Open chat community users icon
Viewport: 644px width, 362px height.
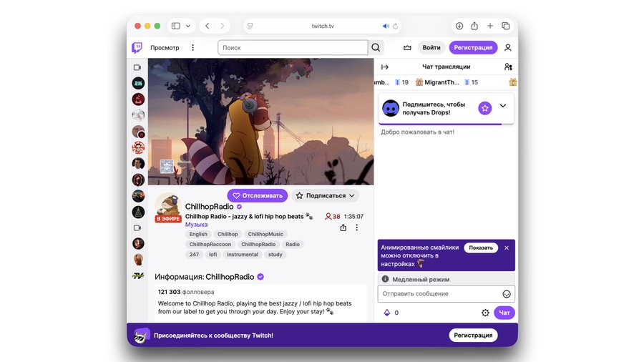(508, 67)
